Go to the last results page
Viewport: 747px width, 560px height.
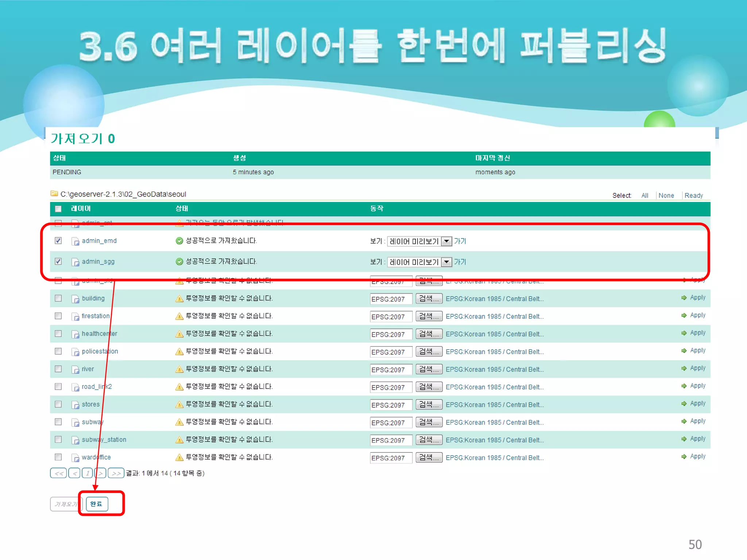click(x=116, y=473)
